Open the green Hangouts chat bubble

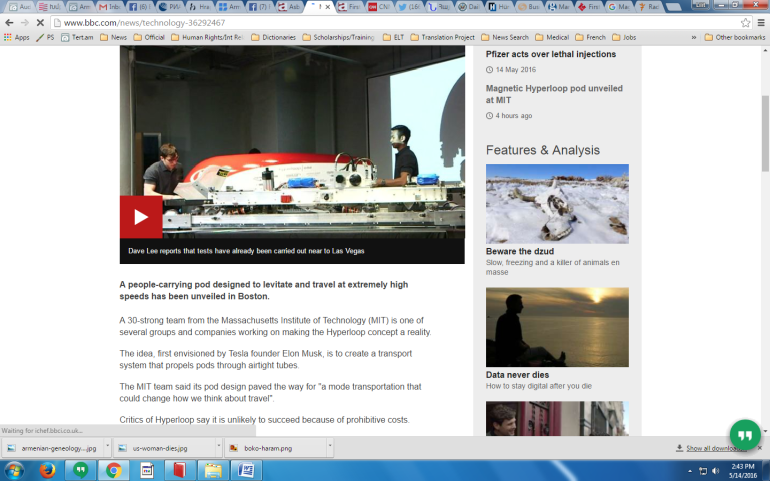(745, 434)
